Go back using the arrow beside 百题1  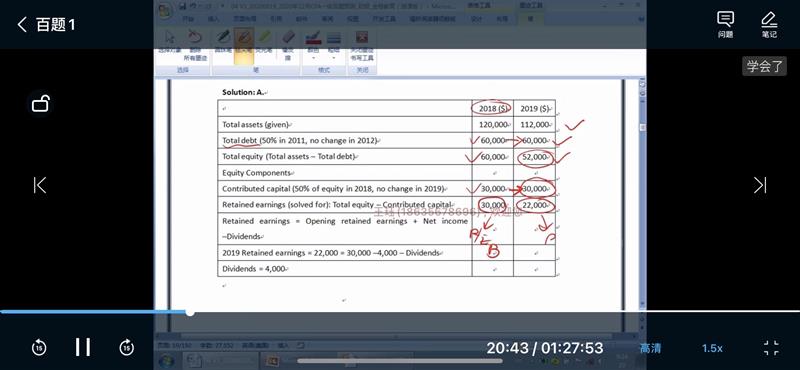pyautogui.click(x=22, y=24)
